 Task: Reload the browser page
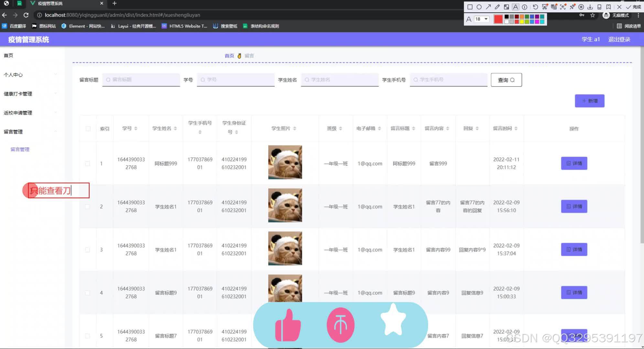pos(26,15)
